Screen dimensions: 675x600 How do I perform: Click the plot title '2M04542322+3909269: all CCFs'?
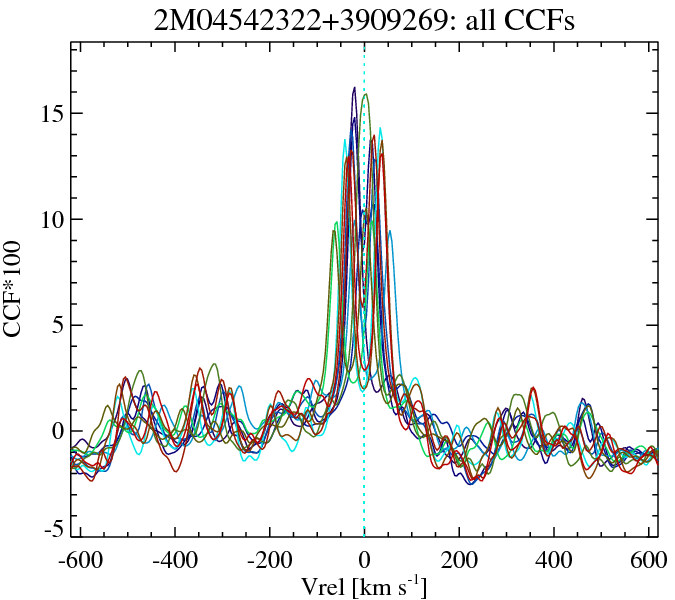363,20
